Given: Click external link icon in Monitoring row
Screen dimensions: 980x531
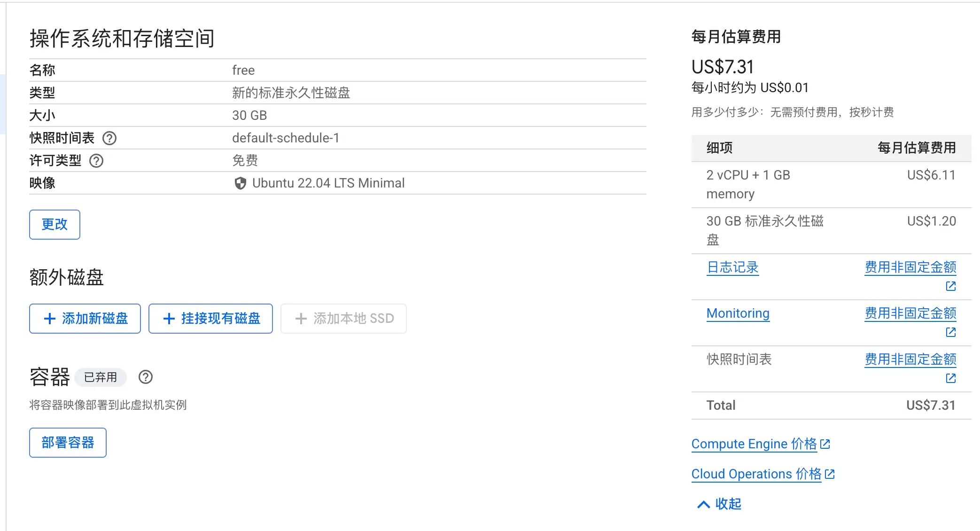Looking at the screenshot, I should [951, 332].
